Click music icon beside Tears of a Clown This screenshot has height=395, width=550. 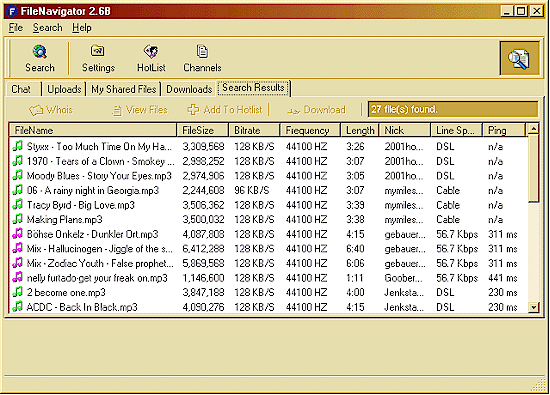(x=18, y=161)
